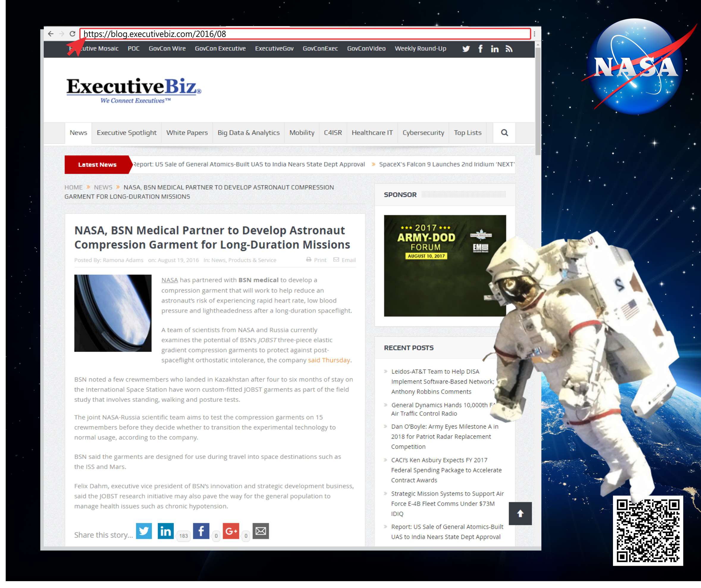This screenshot has height=588, width=701.
Task: Open POC in the top bar
Action: pos(134,48)
